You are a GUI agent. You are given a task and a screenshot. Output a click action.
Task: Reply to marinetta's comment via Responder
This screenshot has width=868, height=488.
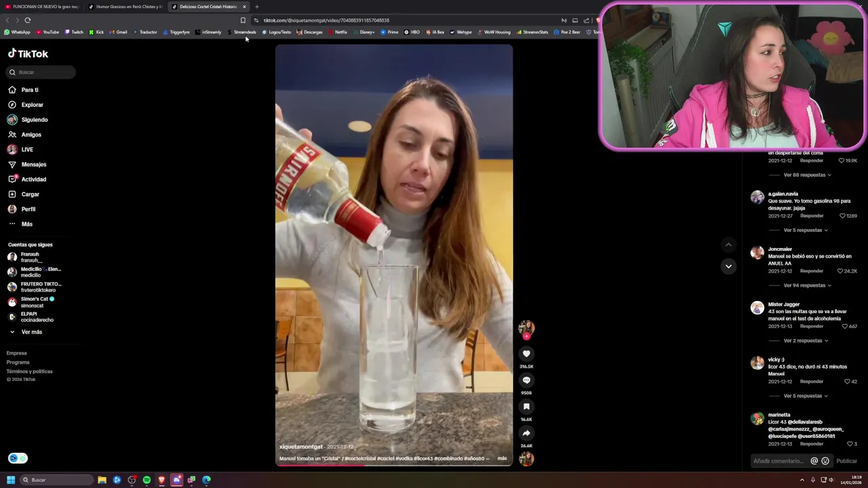tap(811, 444)
